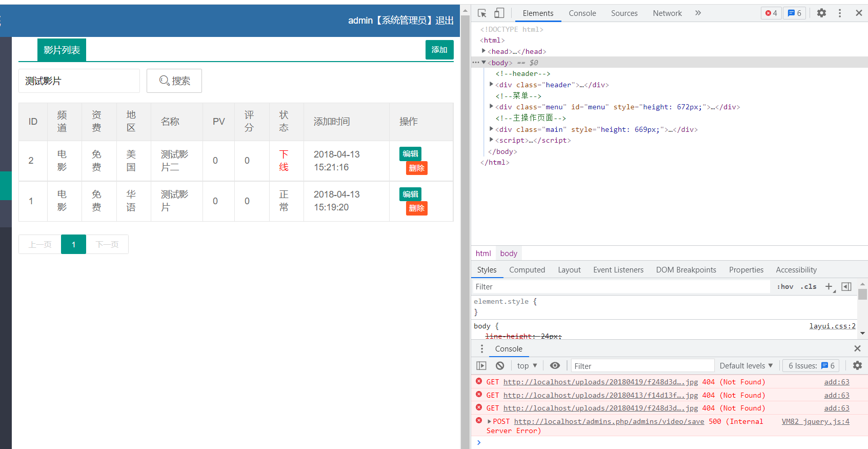Open the Default levels dropdown
This screenshot has height=449, width=868.
coord(746,366)
